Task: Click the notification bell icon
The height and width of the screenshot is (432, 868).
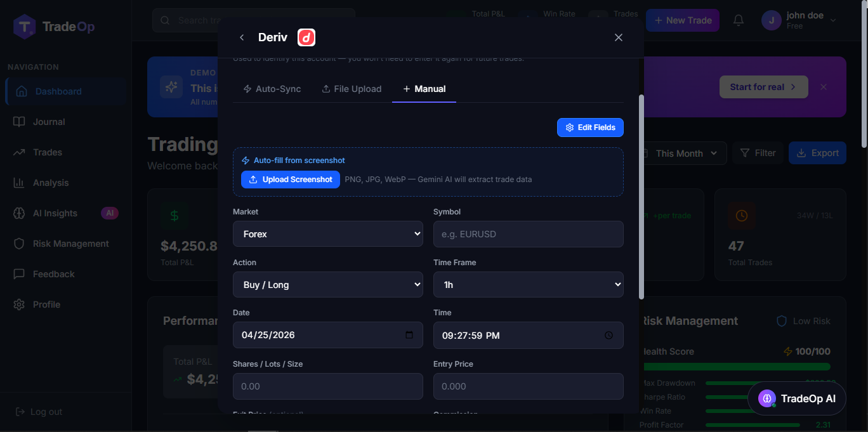Action: point(739,20)
